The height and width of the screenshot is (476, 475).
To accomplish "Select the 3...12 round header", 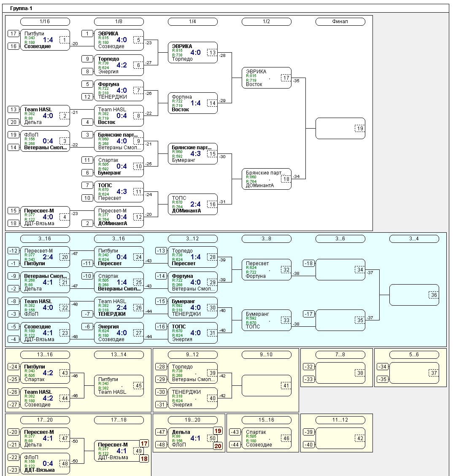I will (x=192, y=239).
